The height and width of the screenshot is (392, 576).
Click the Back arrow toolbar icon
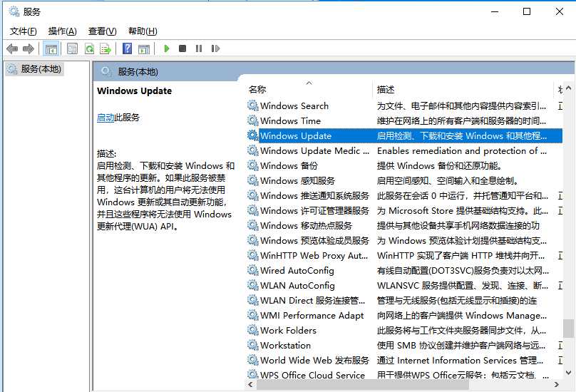click(12, 48)
